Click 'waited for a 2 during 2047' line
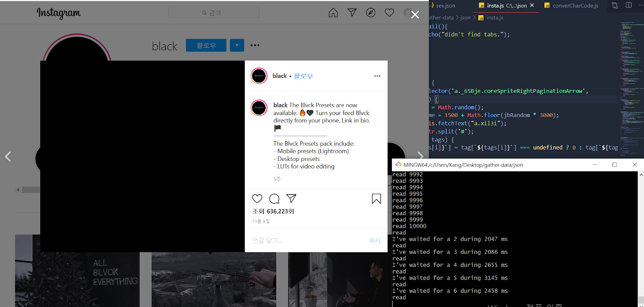 (450, 239)
